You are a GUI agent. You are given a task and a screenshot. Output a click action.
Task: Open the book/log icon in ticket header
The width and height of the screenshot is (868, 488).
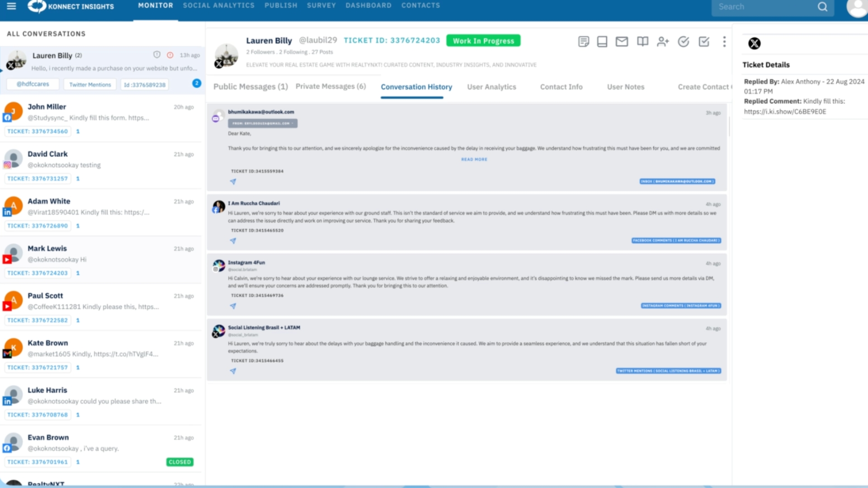(642, 41)
